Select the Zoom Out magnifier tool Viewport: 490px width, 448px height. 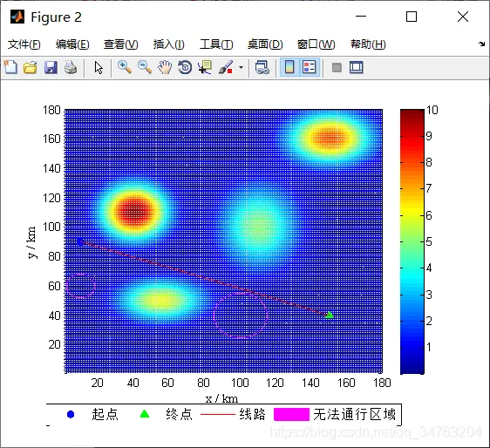click(145, 67)
